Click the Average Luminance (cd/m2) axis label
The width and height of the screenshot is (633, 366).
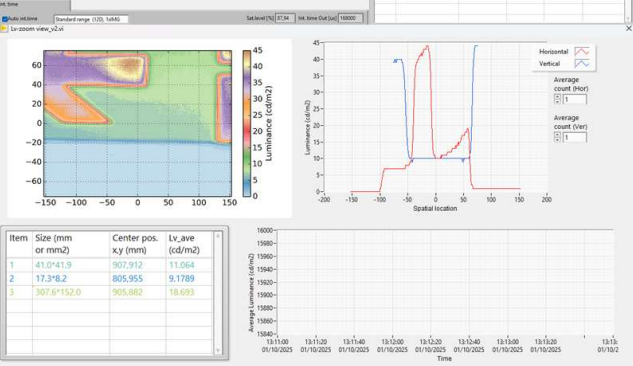point(251,293)
